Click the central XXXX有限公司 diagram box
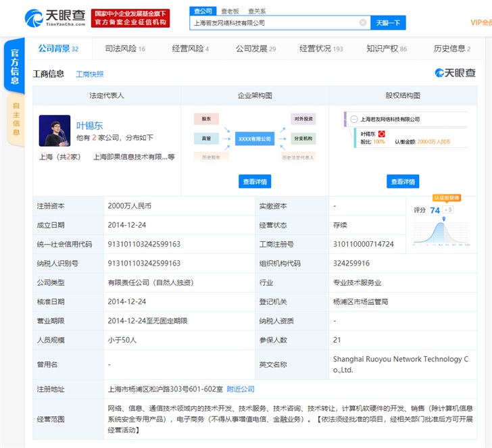The width and height of the screenshot is (492, 448). 255,139
